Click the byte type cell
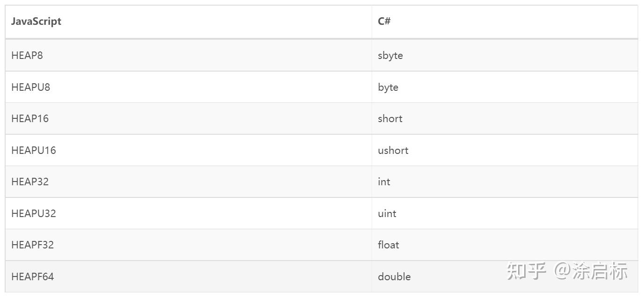This screenshot has height=298, width=644. pyautogui.click(x=388, y=87)
